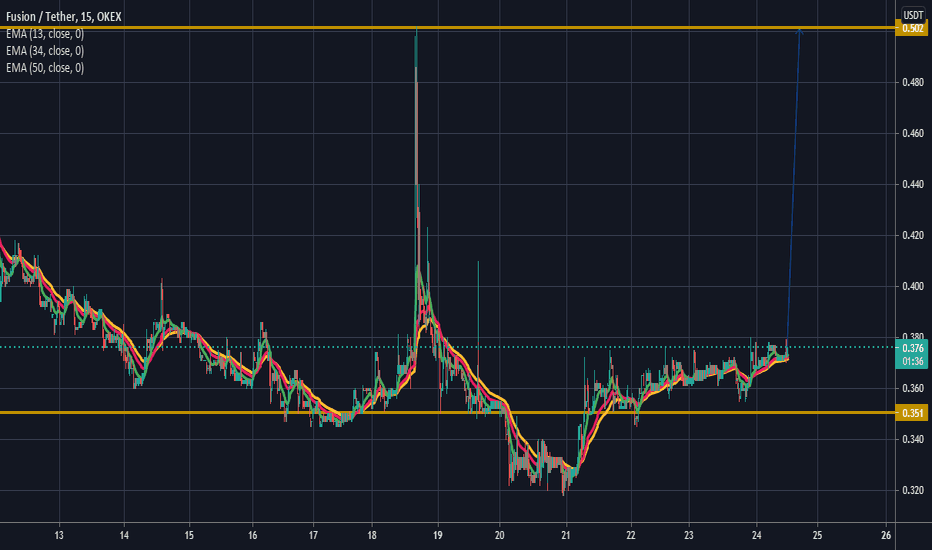Select the EMA (13, close, 0) indicator legend

pos(45,34)
